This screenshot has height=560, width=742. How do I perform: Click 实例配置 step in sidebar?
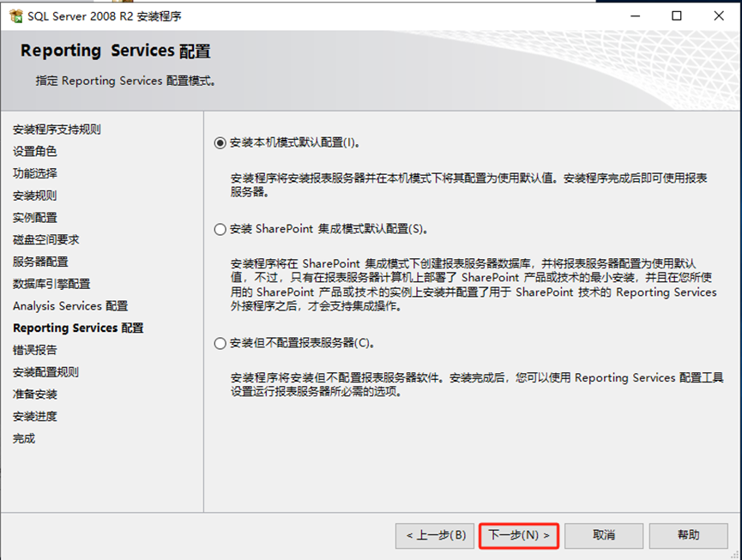point(35,218)
